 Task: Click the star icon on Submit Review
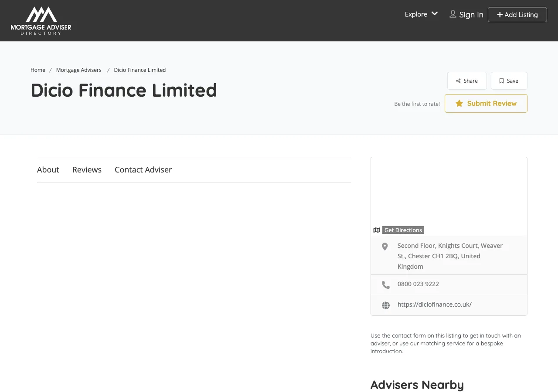pyautogui.click(x=459, y=104)
